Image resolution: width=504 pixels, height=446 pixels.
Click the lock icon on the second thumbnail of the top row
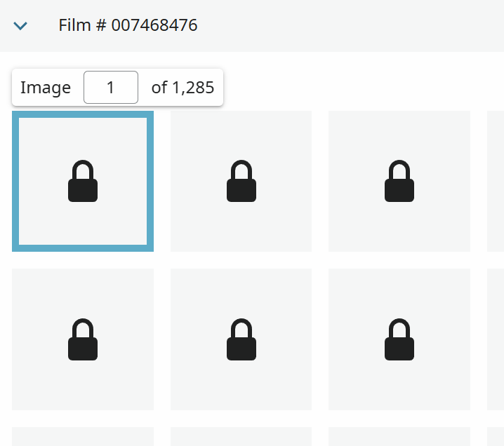241,181
